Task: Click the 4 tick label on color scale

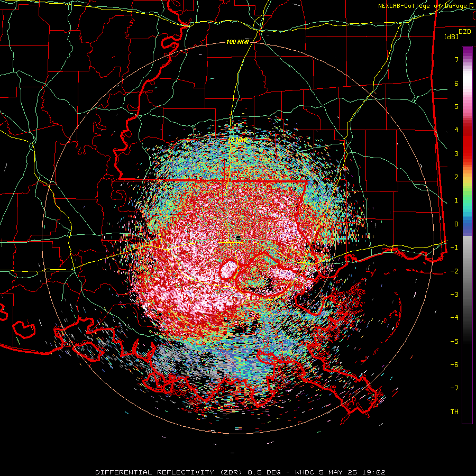Action: pos(456,130)
